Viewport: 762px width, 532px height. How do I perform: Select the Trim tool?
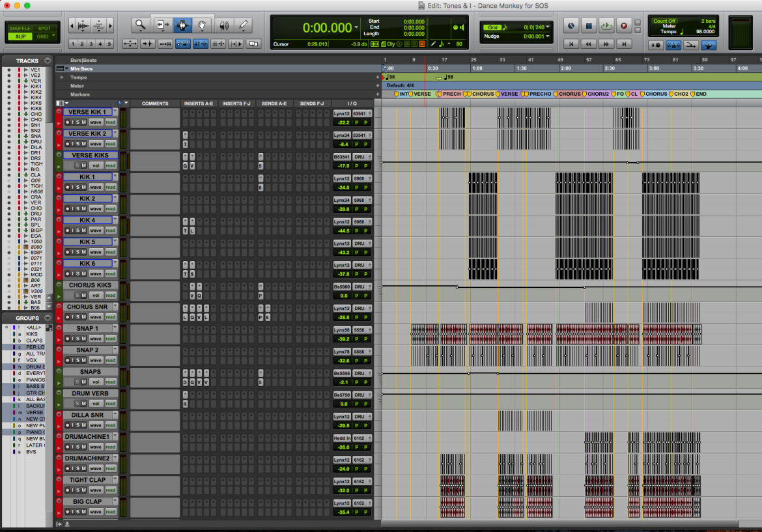click(x=162, y=25)
